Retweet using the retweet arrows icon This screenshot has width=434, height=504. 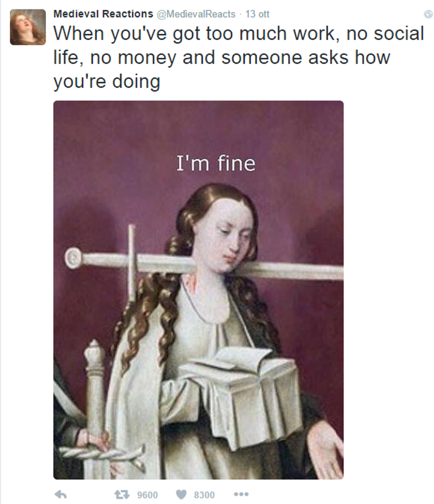point(122,494)
